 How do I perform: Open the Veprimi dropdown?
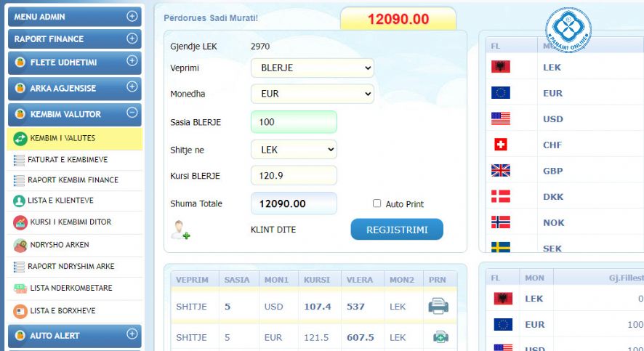pyautogui.click(x=312, y=68)
